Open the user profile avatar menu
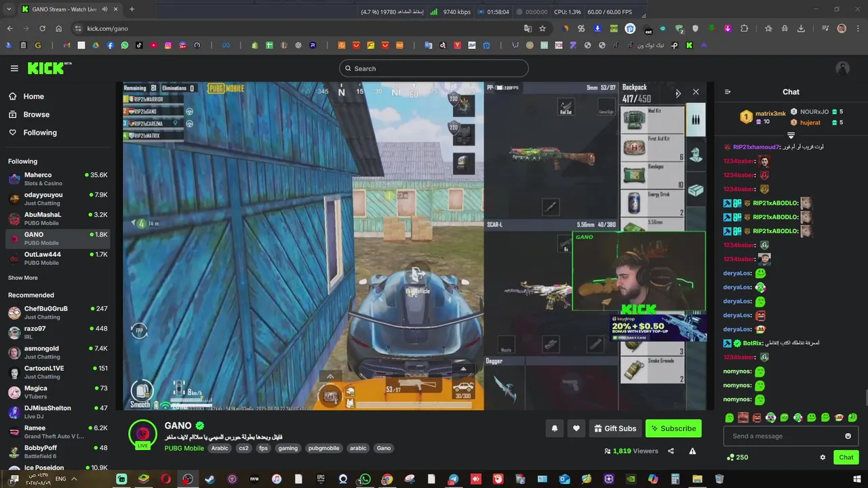Viewport: 868px width, 488px height. (x=842, y=68)
